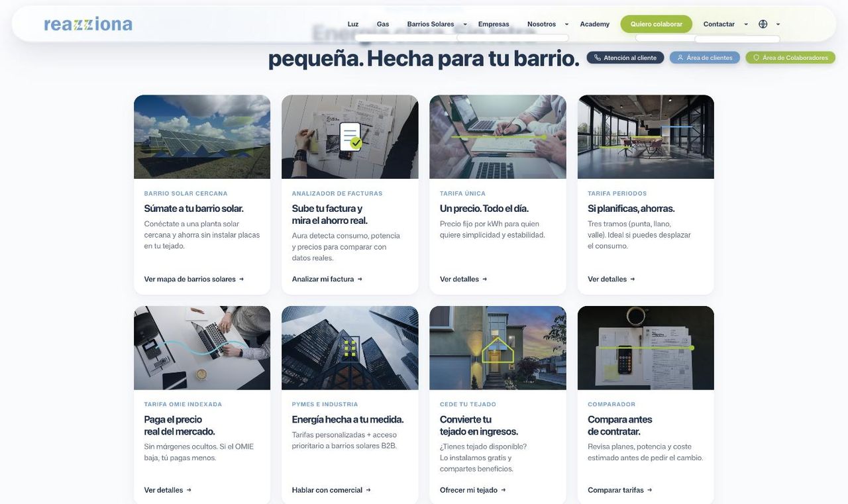Expand the language selector arrow
The image size is (848, 504).
pos(778,25)
